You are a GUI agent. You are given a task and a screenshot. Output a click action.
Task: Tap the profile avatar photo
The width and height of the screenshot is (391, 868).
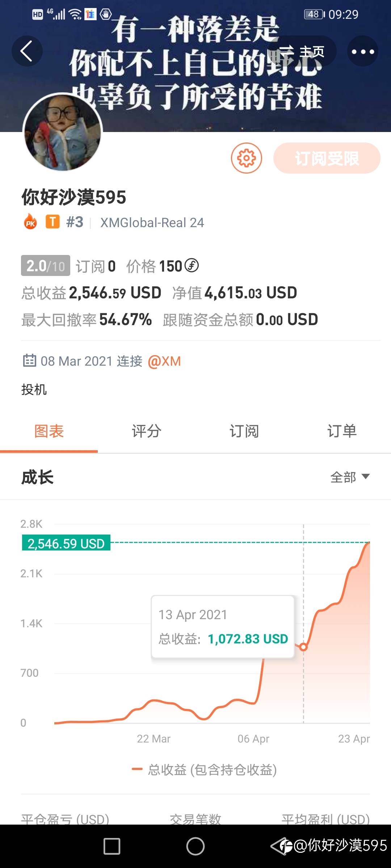point(63,132)
